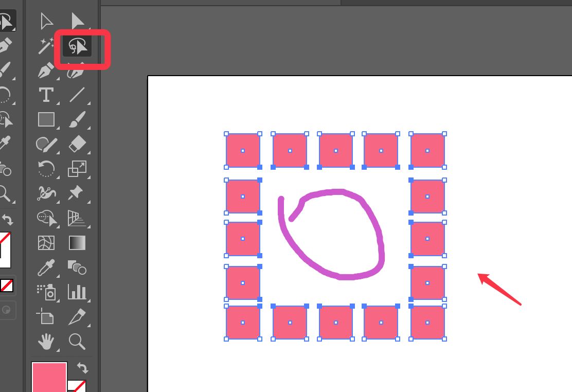The width and height of the screenshot is (572, 392).
Task: Select the Type tool
Action: 46,95
